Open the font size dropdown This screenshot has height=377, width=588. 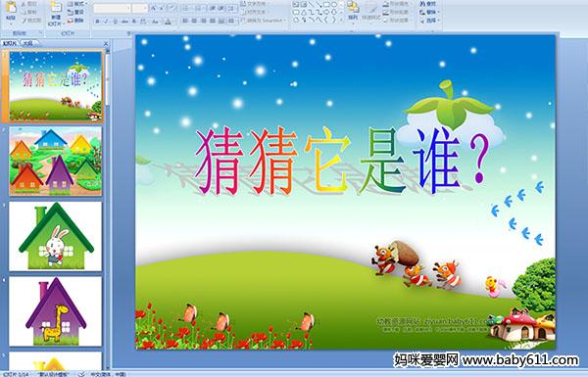(x=139, y=8)
